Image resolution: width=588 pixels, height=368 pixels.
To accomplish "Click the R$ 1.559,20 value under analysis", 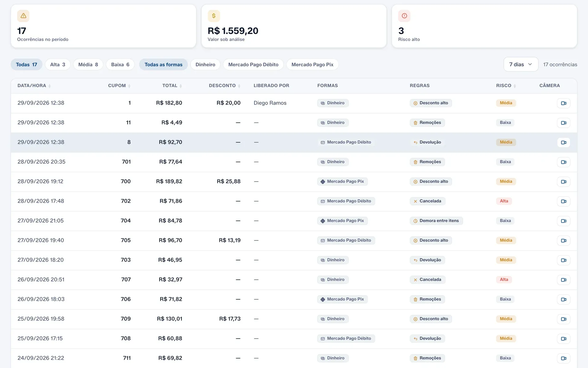I will tap(233, 31).
